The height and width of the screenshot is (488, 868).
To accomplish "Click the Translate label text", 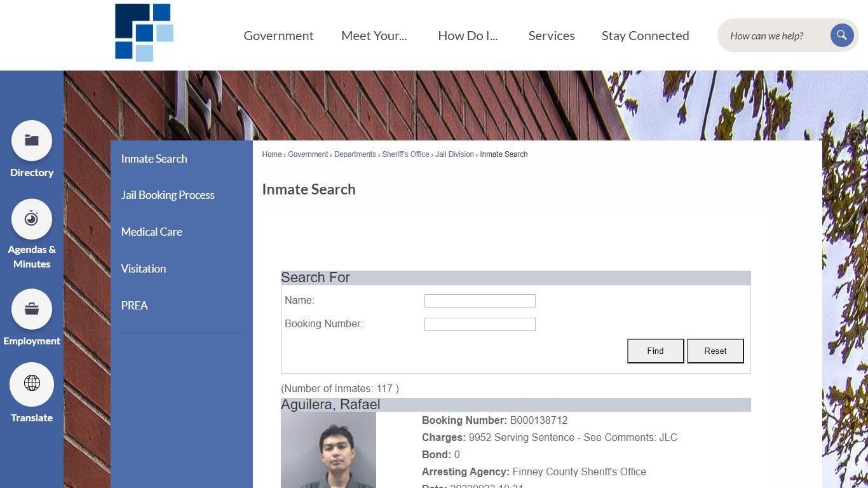I will pyautogui.click(x=32, y=418).
